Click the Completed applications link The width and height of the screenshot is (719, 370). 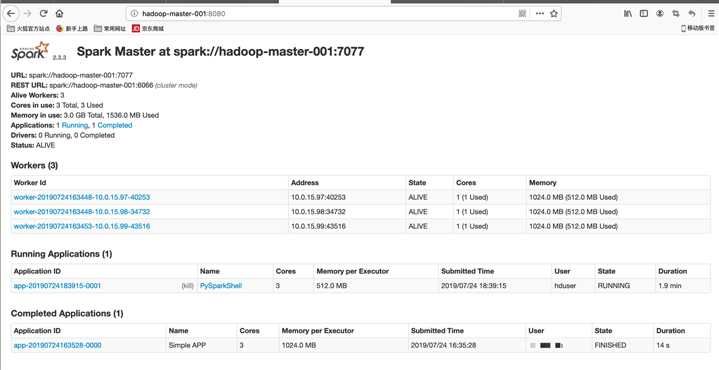[x=115, y=125]
